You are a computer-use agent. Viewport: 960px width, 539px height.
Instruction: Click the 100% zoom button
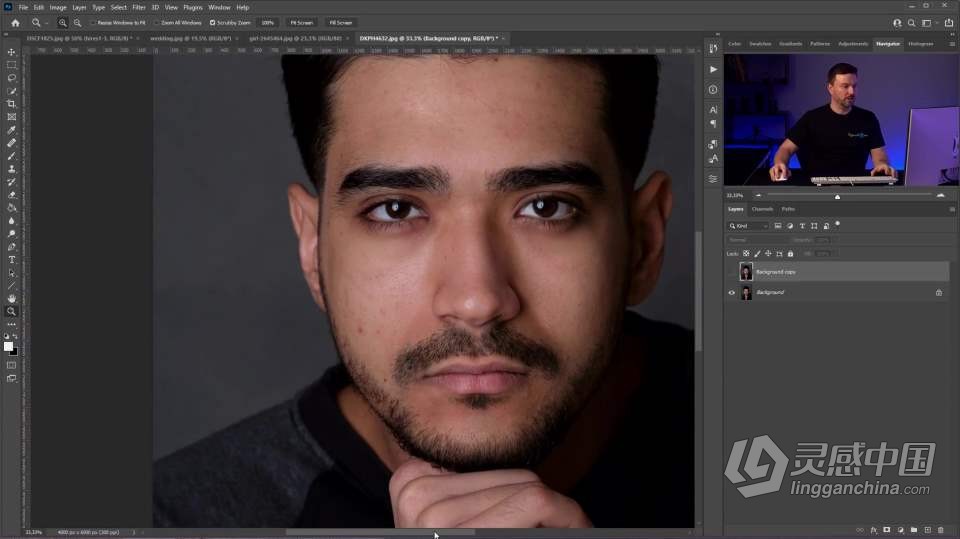(267, 22)
